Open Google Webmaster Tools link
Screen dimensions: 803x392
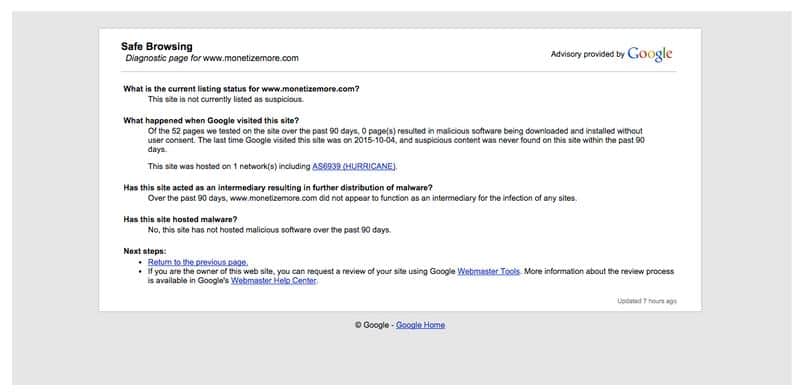click(489, 272)
